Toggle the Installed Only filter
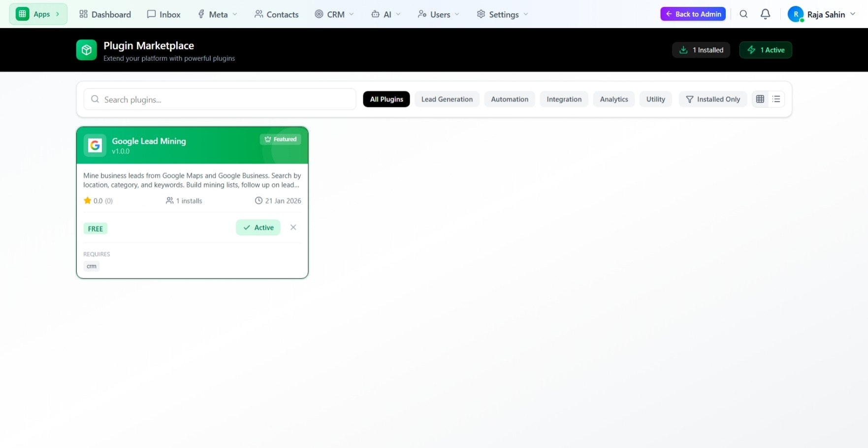Viewport: 868px width, 448px height. pyautogui.click(x=713, y=99)
